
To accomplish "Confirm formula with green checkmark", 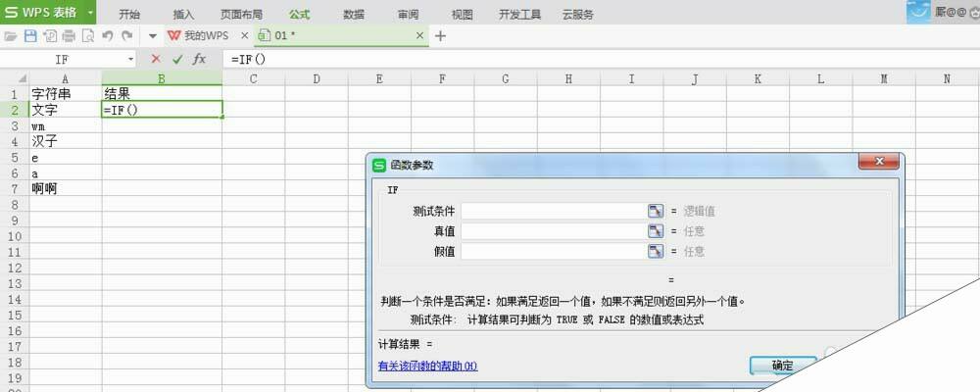I will click(177, 59).
